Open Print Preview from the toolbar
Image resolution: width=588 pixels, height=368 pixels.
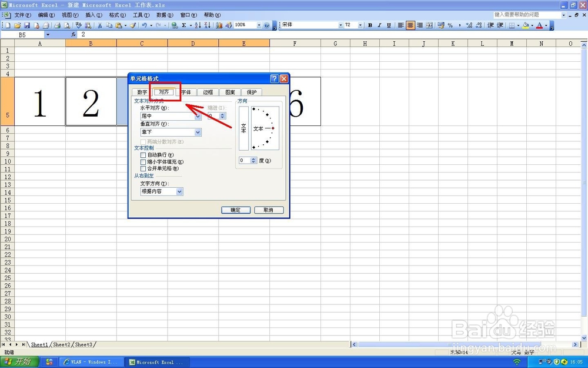(x=67, y=25)
